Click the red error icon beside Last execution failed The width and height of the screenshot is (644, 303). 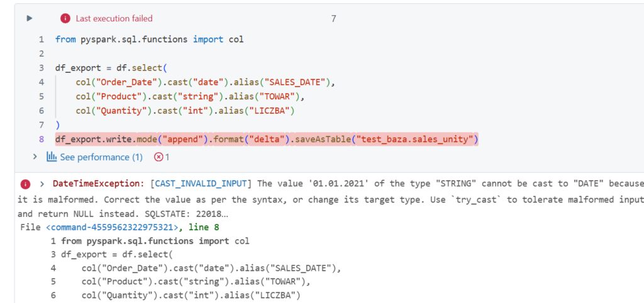65,19
